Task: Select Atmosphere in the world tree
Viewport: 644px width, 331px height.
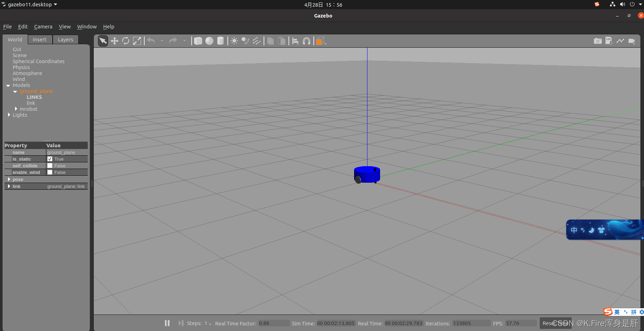Action: coord(27,73)
